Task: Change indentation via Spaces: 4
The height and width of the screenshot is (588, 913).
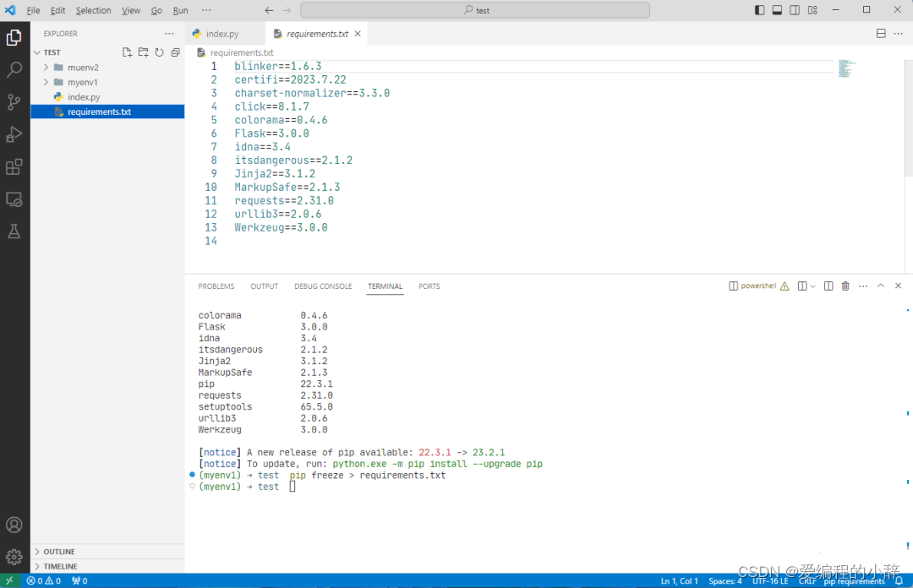Action: click(x=725, y=581)
